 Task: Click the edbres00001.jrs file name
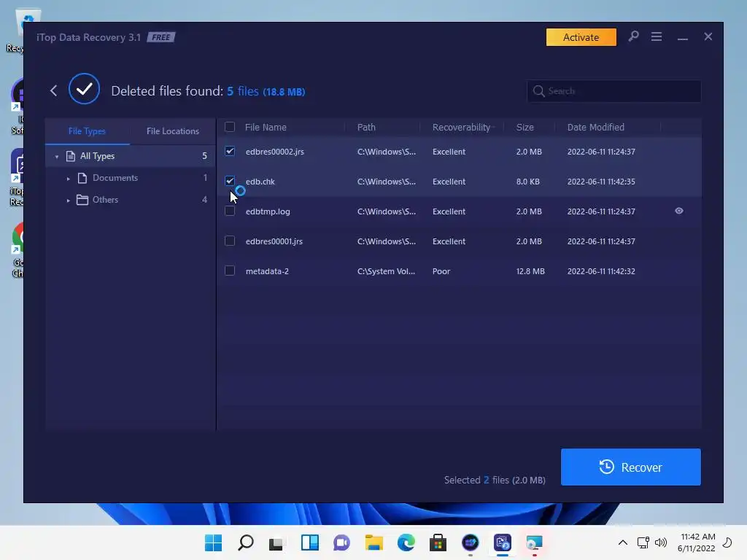274,241
